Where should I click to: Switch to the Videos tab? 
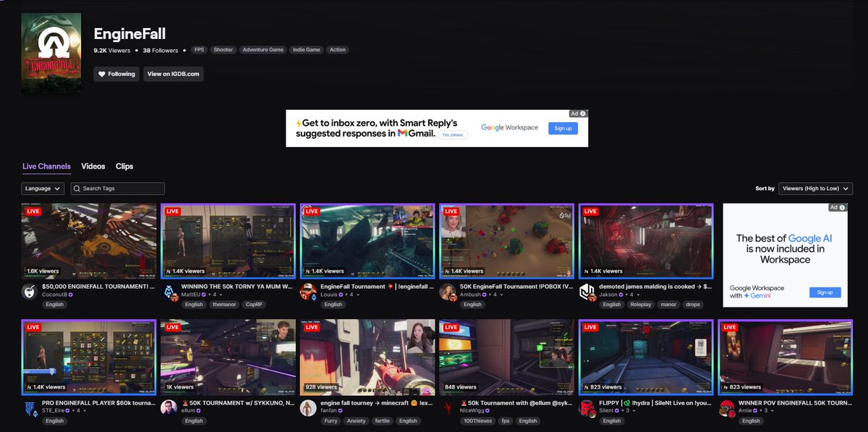click(93, 166)
